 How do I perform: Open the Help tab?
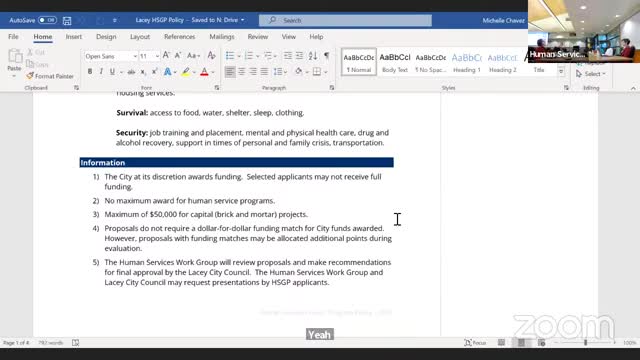(316, 37)
